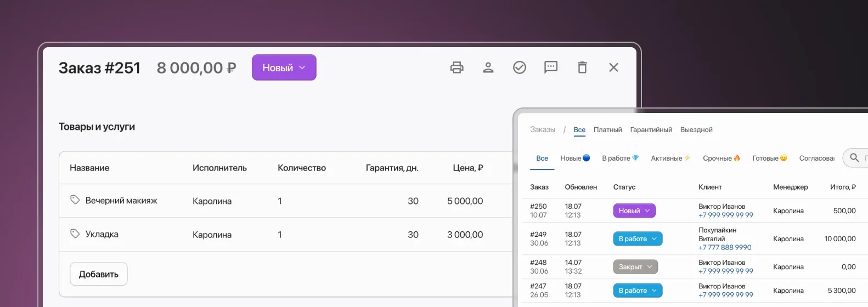Click the Добавить button under the services table
The height and width of the screenshot is (307, 868).
pos(99,274)
